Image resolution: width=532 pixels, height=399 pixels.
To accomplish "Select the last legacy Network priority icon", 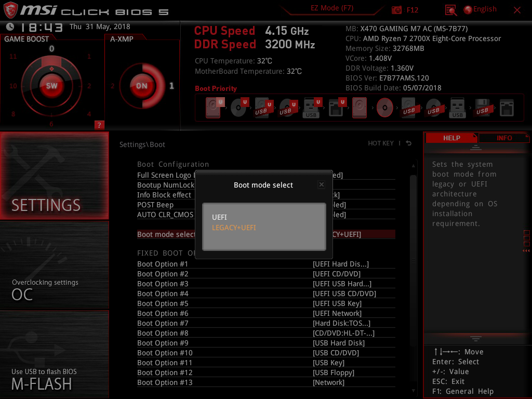I will tap(507, 108).
